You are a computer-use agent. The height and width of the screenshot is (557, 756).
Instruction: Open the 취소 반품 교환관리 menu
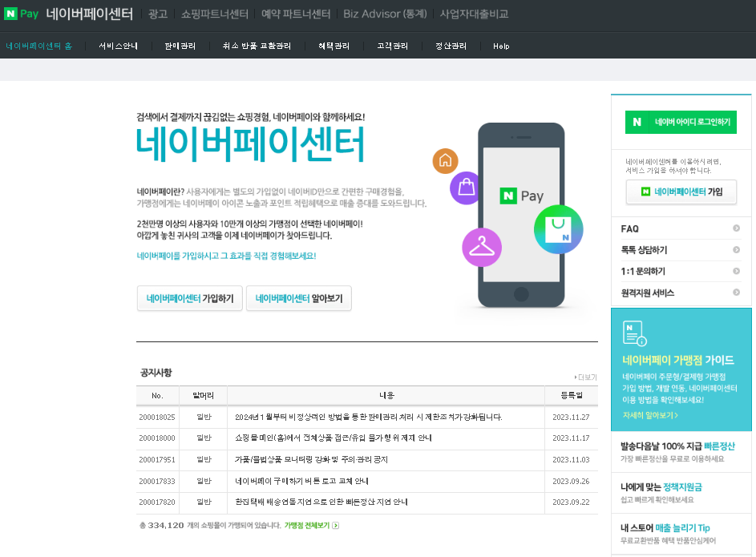tap(257, 46)
